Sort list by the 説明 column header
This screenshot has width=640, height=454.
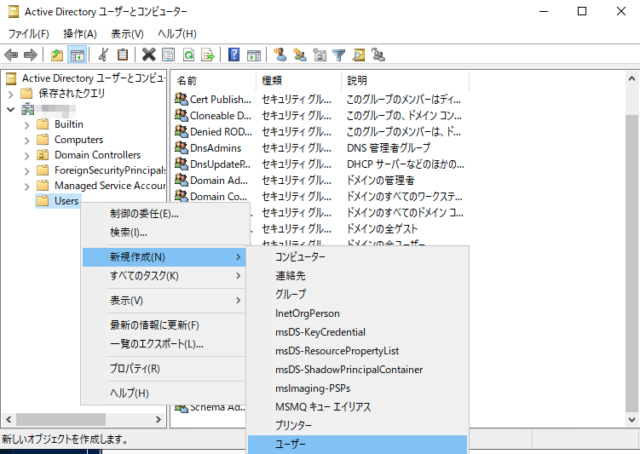[405, 81]
